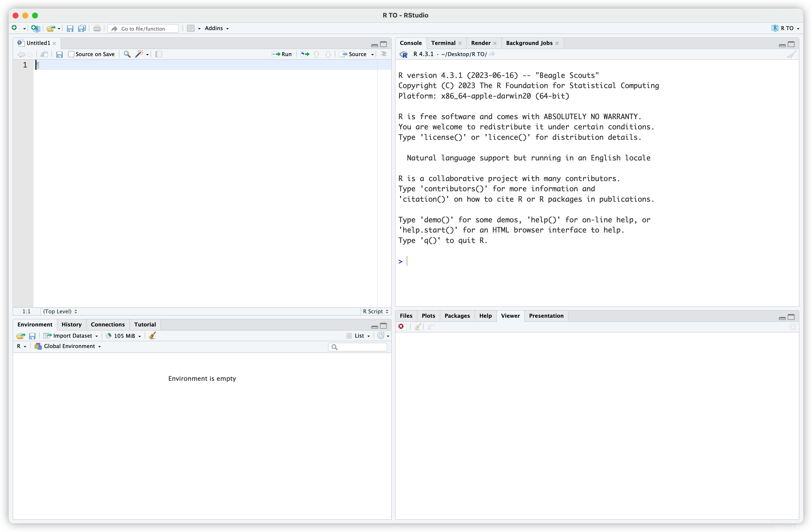Open the Packages tab
Screen dimensions: 812x532
click(457, 316)
